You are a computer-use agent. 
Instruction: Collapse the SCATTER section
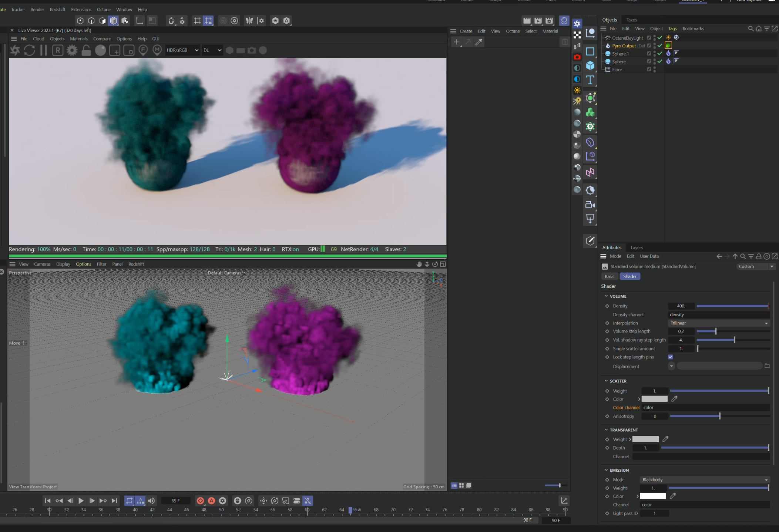click(x=606, y=381)
